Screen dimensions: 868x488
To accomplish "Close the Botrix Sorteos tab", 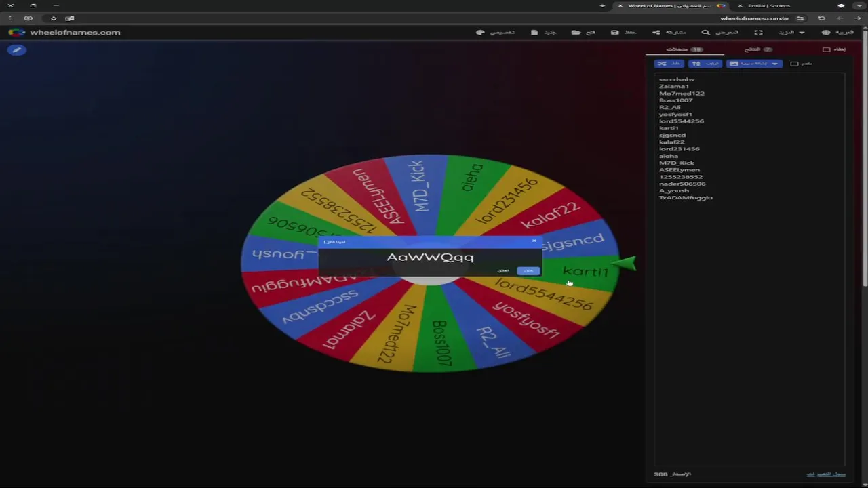I will pos(740,6).
